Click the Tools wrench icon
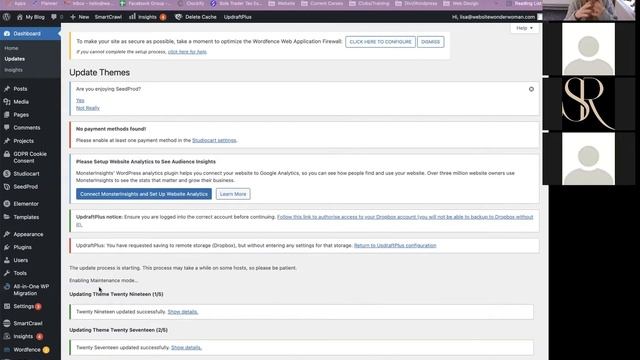 tap(7, 273)
